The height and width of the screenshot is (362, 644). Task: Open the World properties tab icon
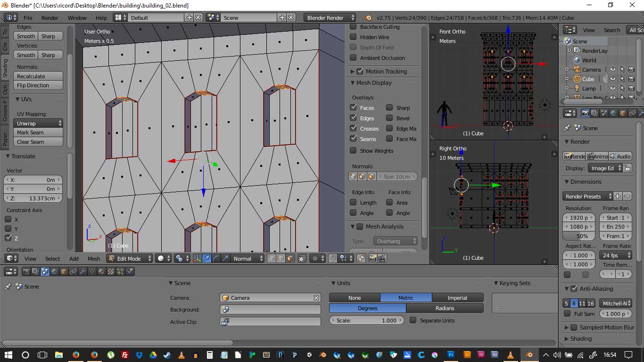click(x=54, y=271)
